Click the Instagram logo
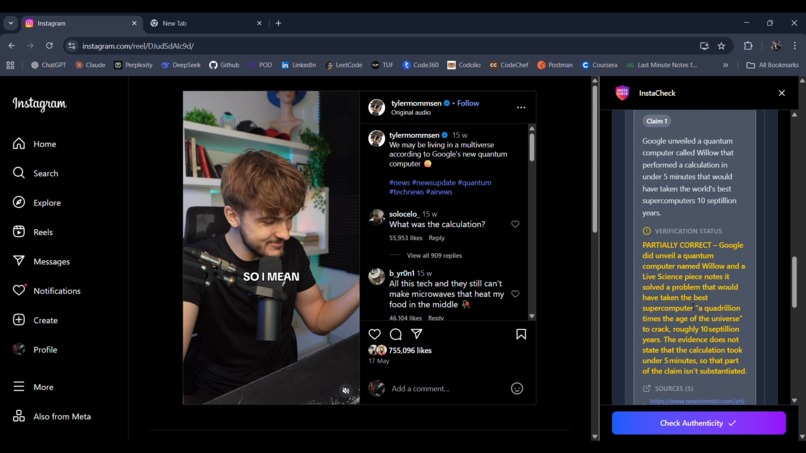Image resolution: width=806 pixels, height=453 pixels. tap(40, 104)
